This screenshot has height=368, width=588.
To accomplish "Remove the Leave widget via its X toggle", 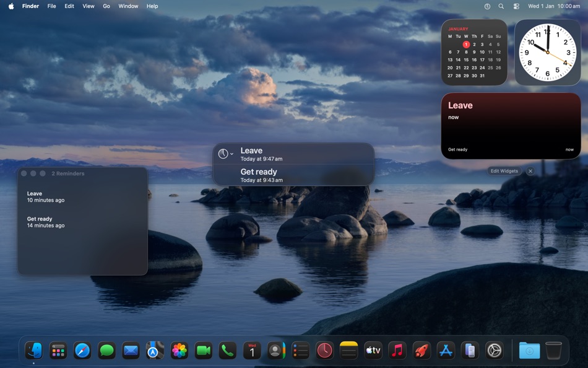I will pyautogui.click(x=530, y=171).
